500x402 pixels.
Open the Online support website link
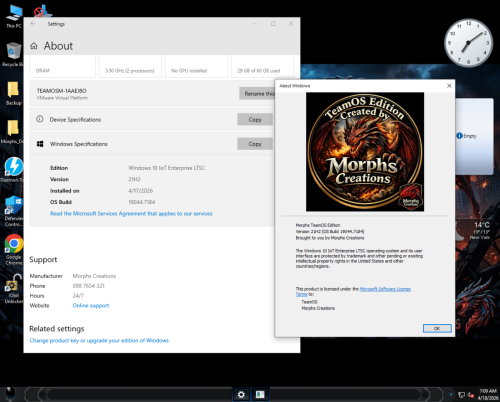point(91,305)
